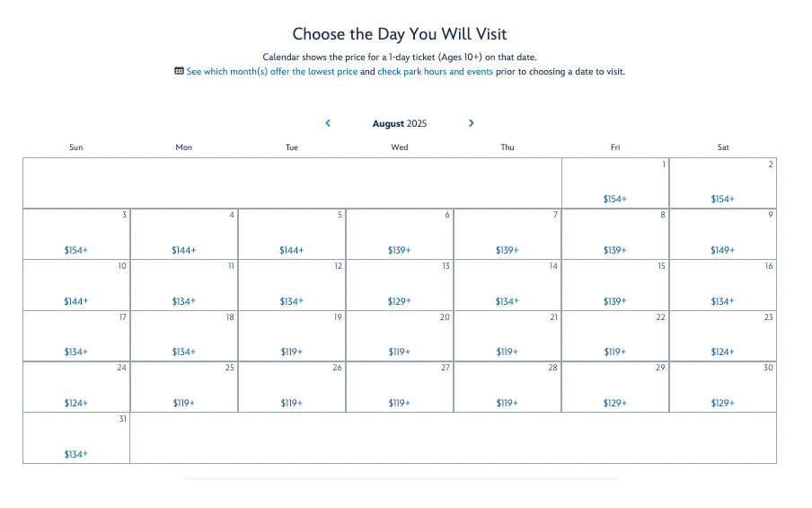The height and width of the screenshot is (508, 812).
Task: Choose August 10 on the calendar
Action: pos(76,285)
